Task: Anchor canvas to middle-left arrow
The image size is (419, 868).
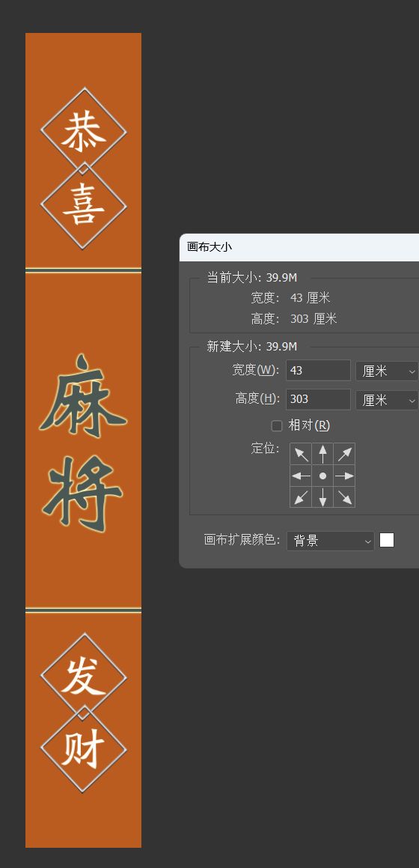Action: [301, 476]
